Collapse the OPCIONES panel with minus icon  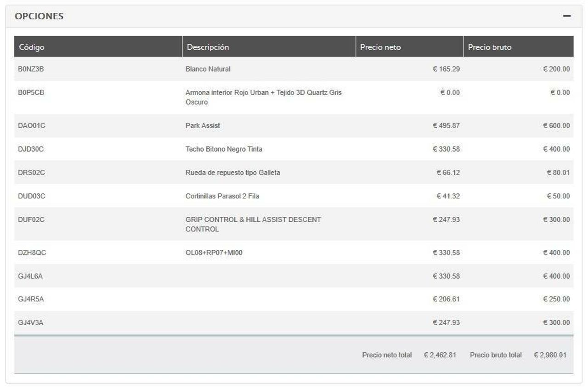pyautogui.click(x=567, y=16)
